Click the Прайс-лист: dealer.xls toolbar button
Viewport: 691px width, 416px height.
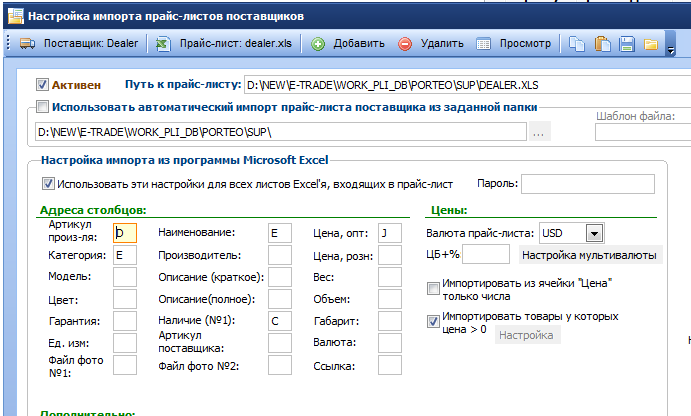coord(224,44)
